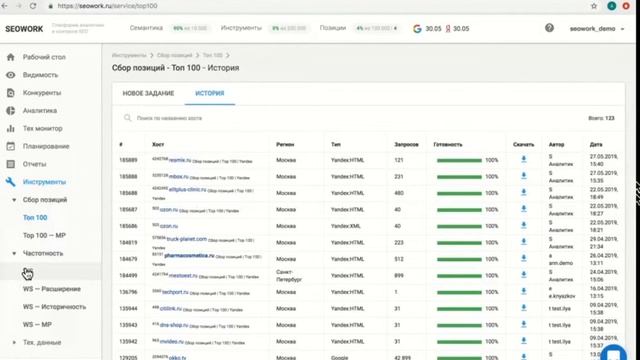Open help via the question mark icon
This screenshot has width=640, height=360.
coord(549,28)
